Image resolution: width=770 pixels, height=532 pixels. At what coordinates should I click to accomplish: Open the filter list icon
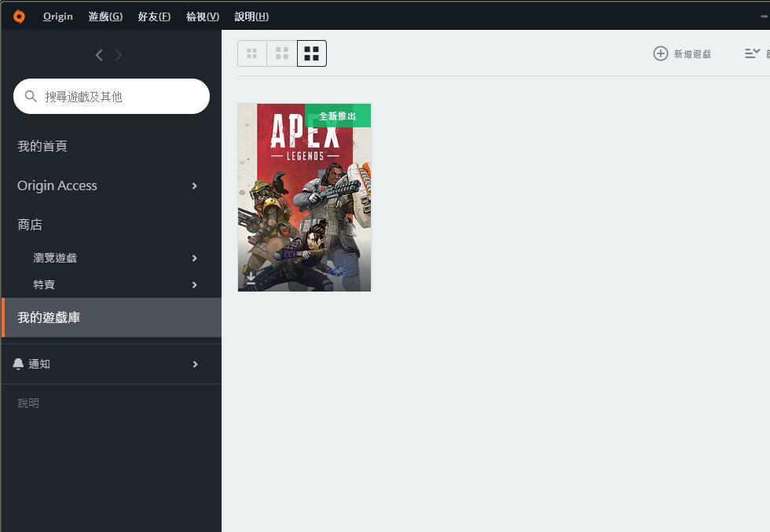(753, 53)
